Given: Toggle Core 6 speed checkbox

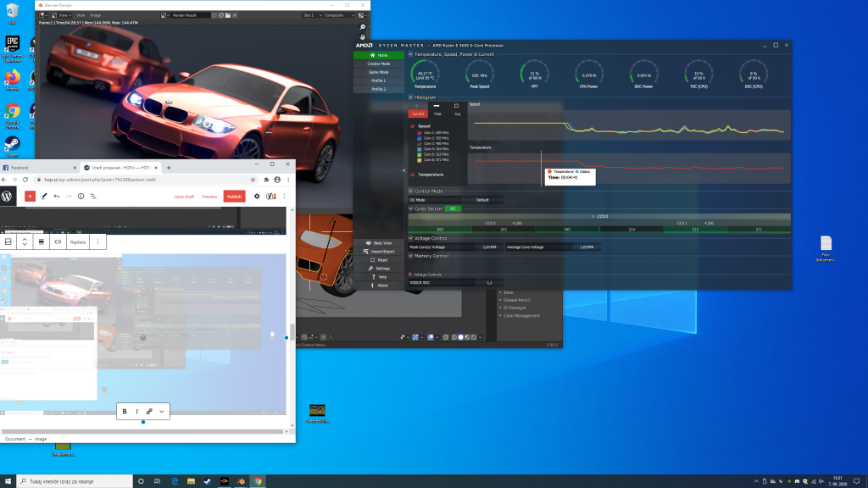Looking at the screenshot, I should point(419,160).
